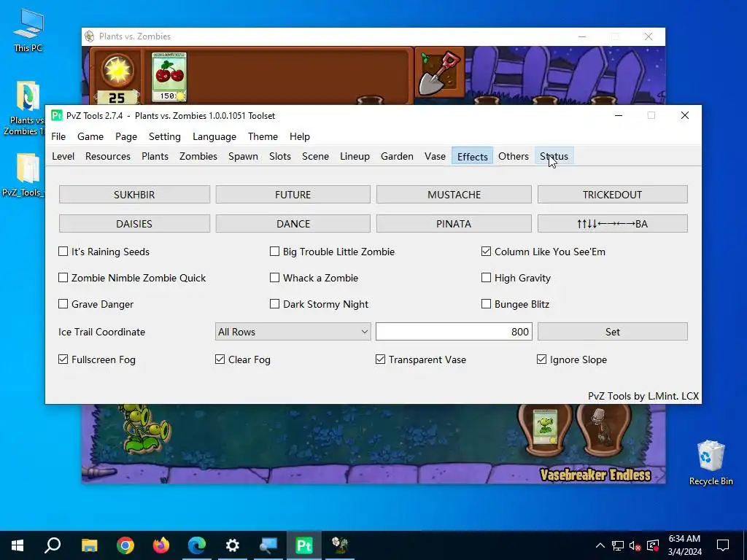
Task: Open the Game menu
Action: pos(90,136)
